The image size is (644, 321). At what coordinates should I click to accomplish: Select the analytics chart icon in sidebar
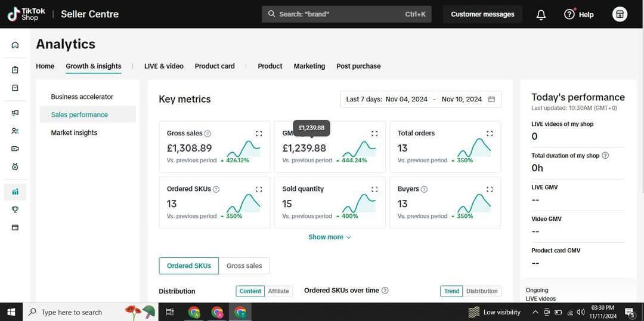15,192
